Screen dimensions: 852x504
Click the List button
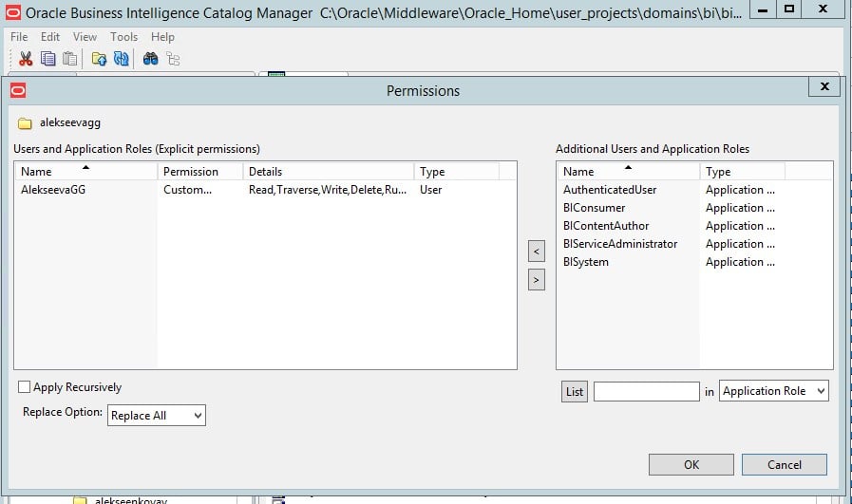coord(575,392)
